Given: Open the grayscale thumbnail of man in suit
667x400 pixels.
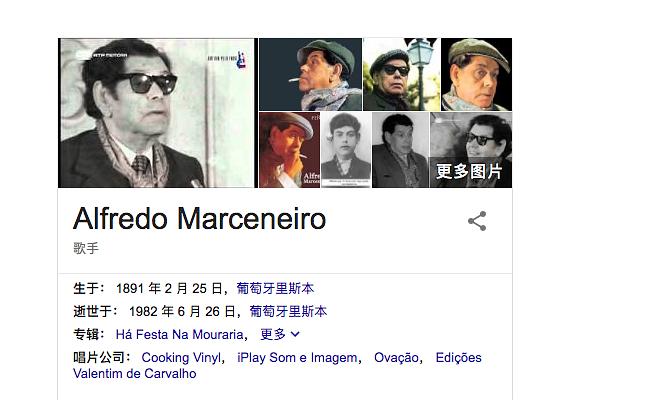Looking at the screenshot, I should point(400,150).
